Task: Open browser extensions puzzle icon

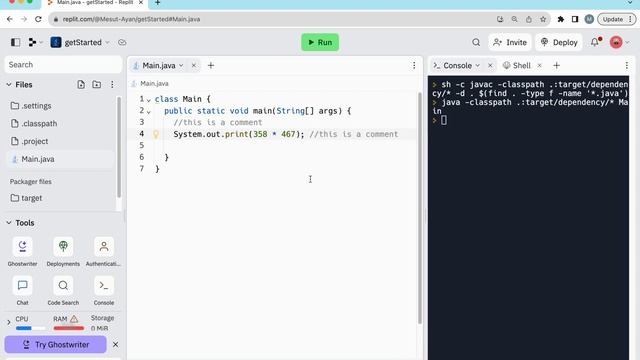Action: click(561, 19)
